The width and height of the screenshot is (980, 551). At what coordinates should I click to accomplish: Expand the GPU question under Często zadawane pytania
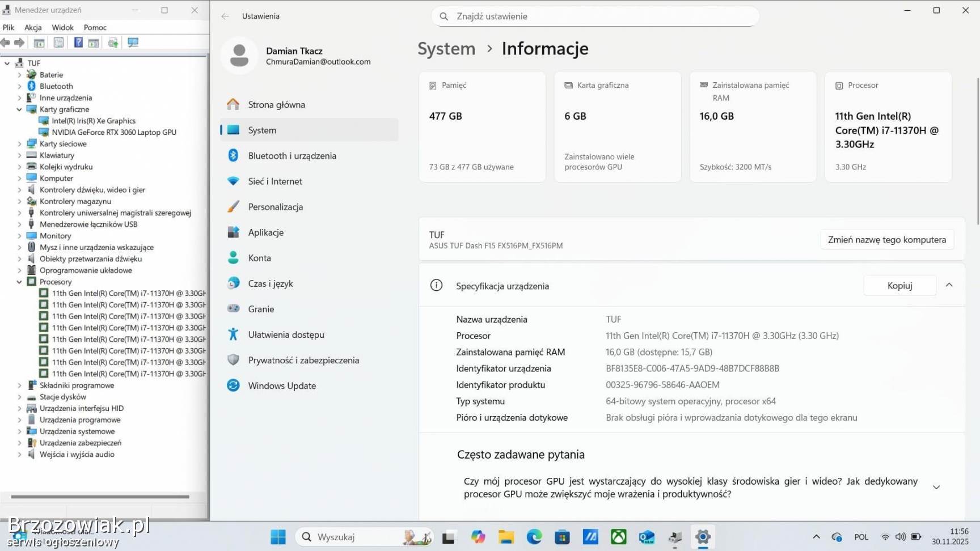pyautogui.click(x=936, y=488)
